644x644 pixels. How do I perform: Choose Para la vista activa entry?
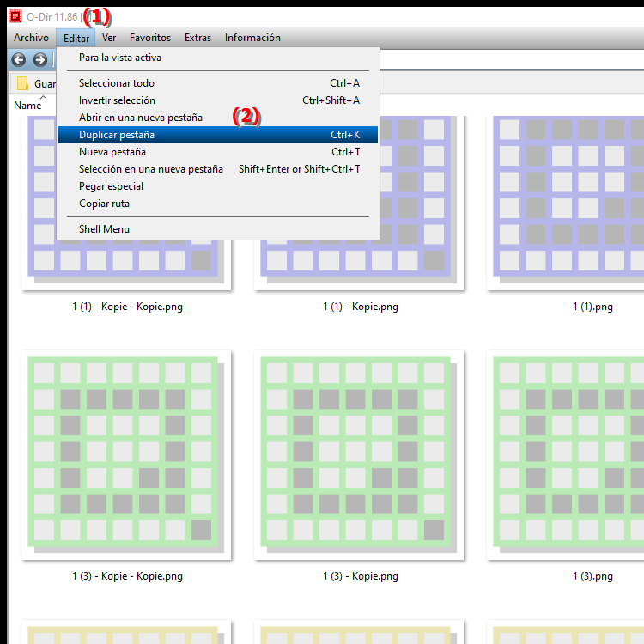pyautogui.click(x=218, y=58)
